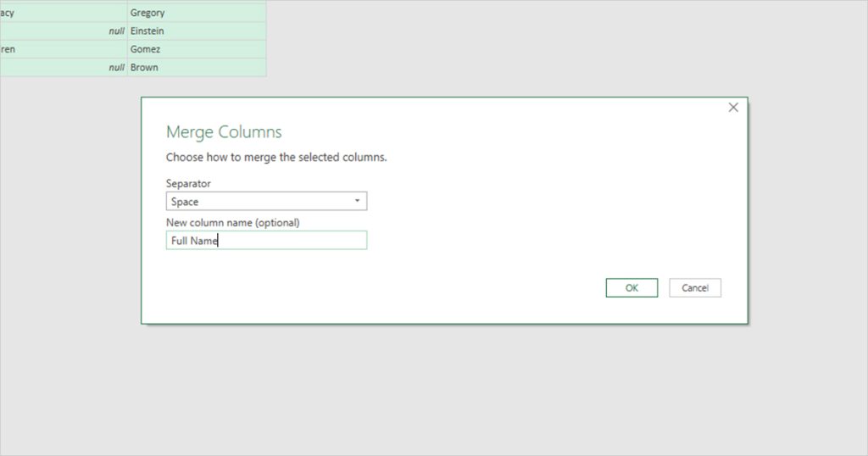Click the null cell beside Brown

pyautogui.click(x=64, y=68)
